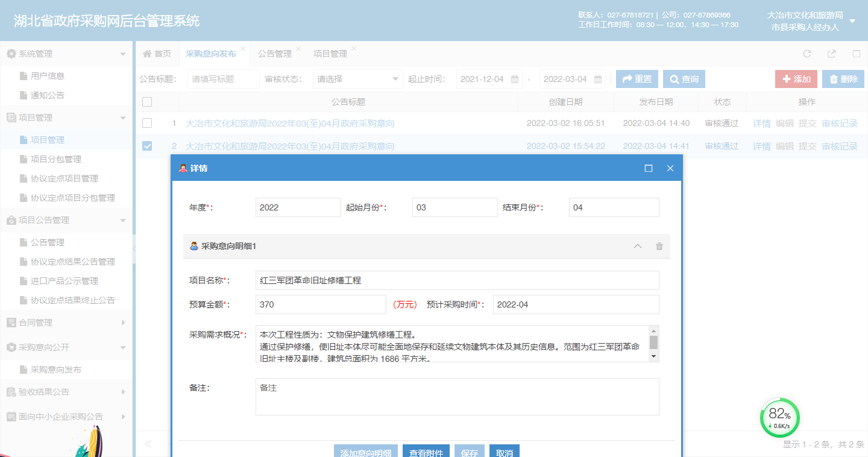The width and height of the screenshot is (868, 457).
Task: Click the calendar icon in the 2022-03-04 field
Action: click(598, 79)
